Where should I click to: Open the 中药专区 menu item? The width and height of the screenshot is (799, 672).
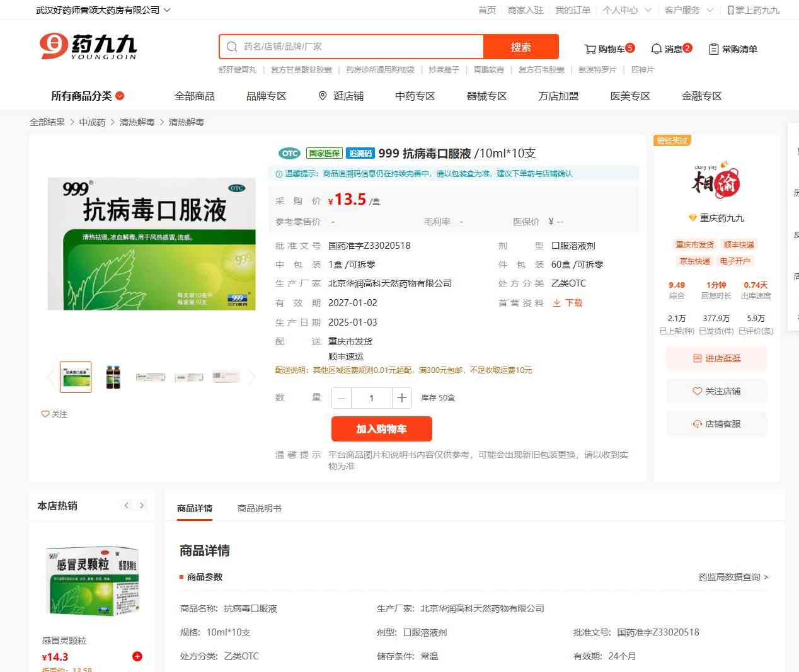(x=415, y=96)
